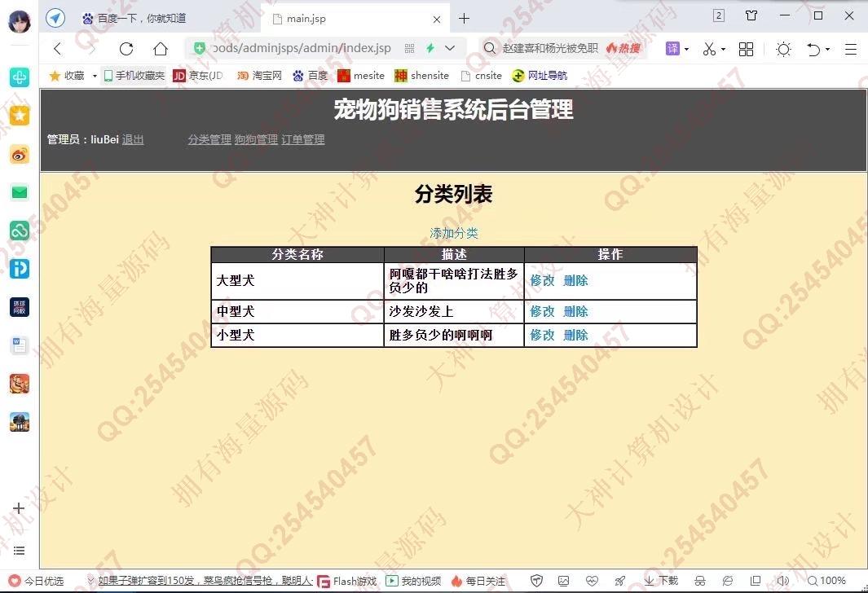This screenshot has width=868, height=593.
Task: Open the extensions grid icon
Action: tap(747, 49)
